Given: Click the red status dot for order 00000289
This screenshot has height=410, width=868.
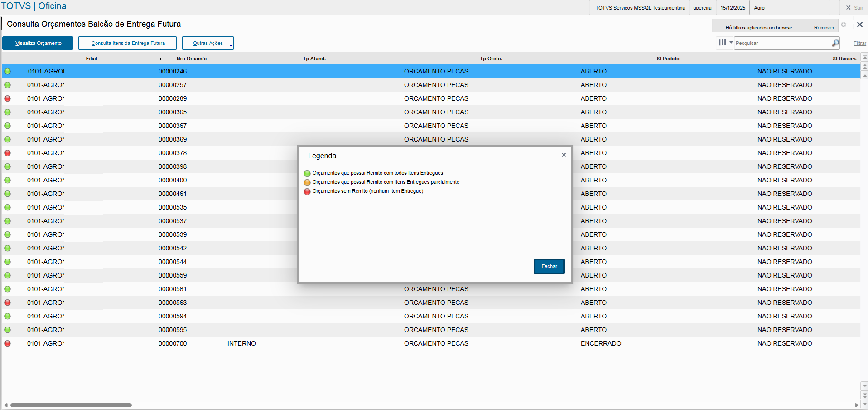Looking at the screenshot, I should coord(8,98).
